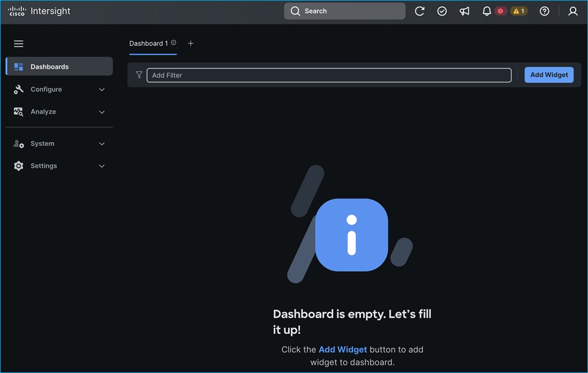This screenshot has height=373, width=588.
Task: Click the 'Dashboard is empty' heading
Action: click(352, 322)
